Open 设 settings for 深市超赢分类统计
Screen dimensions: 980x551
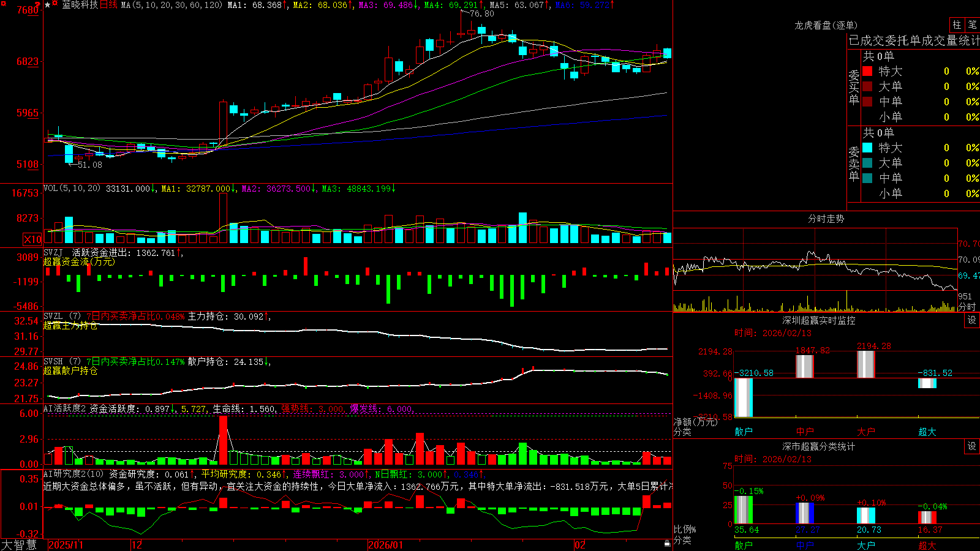(972, 446)
